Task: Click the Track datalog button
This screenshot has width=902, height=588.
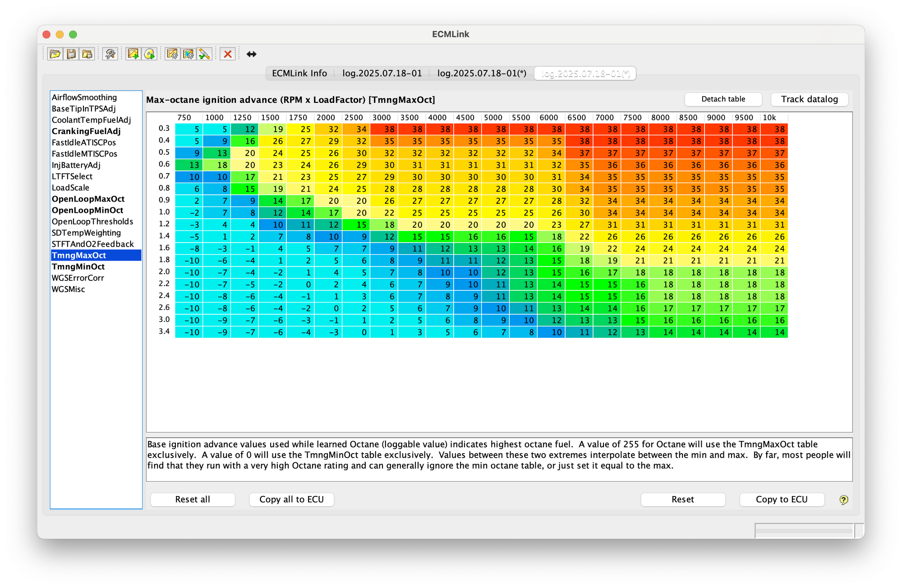Action: [810, 99]
